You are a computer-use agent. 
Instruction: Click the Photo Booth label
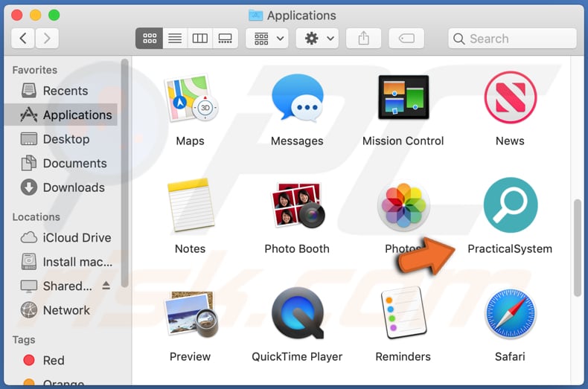(297, 249)
